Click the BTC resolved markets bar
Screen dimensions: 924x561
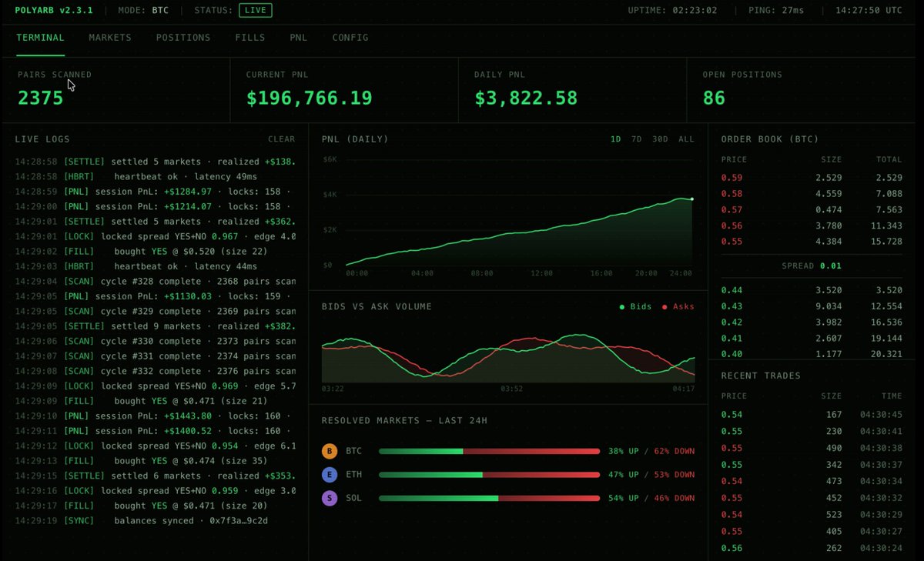(x=490, y=452)
